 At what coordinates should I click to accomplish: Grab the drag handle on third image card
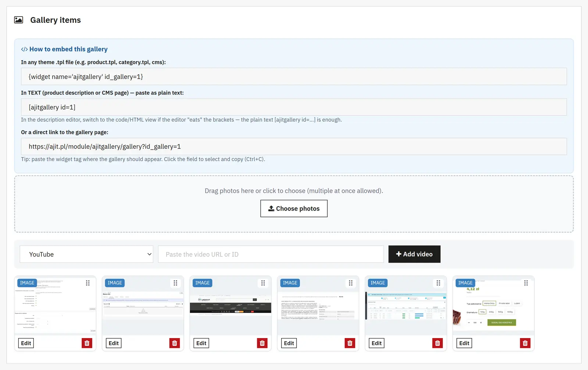pos(263,283)
